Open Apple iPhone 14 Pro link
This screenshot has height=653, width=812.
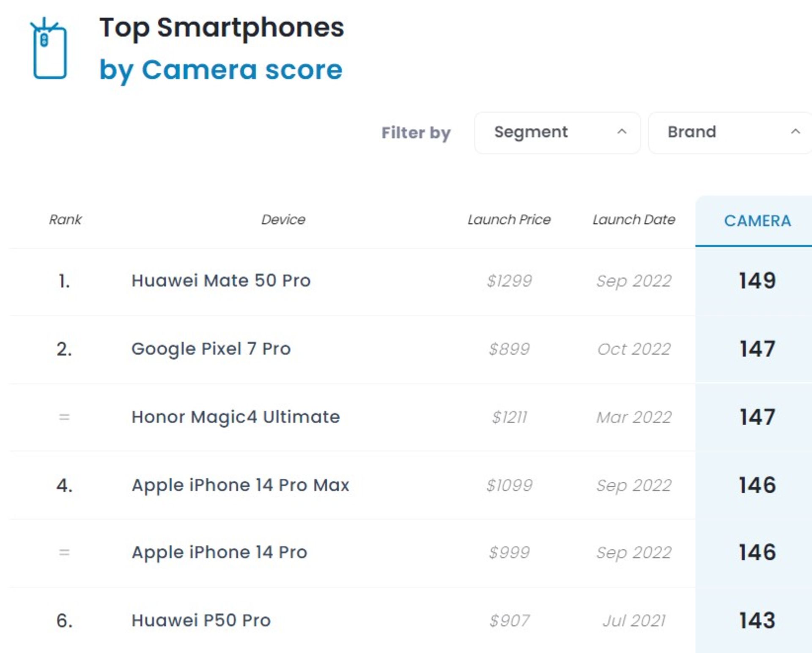coord(219,553)
